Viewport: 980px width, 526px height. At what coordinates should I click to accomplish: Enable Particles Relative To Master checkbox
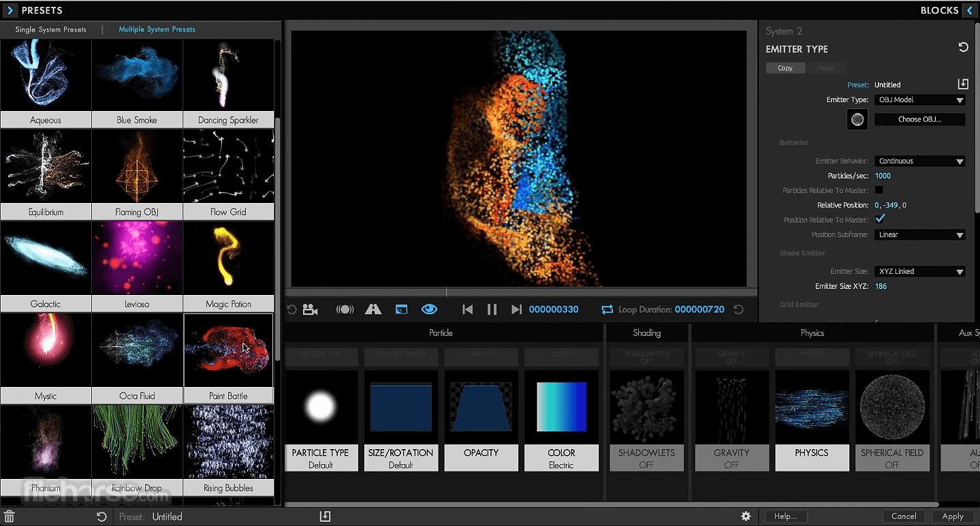pyautogui.click(x=879, y=190)
